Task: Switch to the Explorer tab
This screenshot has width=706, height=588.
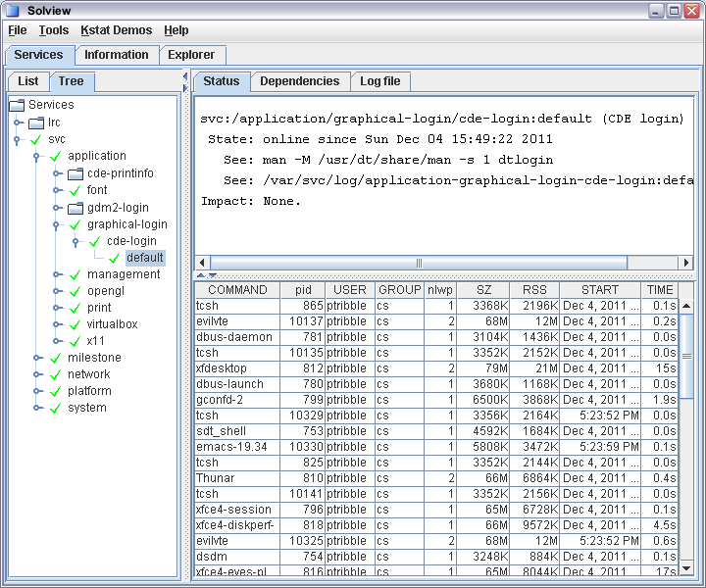Action: click(191, 55)
